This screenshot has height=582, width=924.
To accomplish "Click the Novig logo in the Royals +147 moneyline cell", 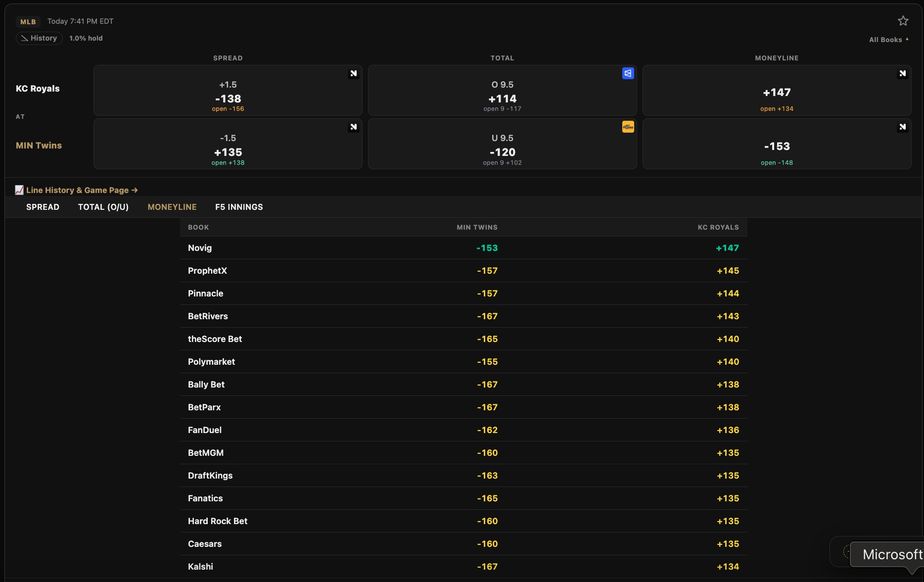I will [x=903, y=74].
